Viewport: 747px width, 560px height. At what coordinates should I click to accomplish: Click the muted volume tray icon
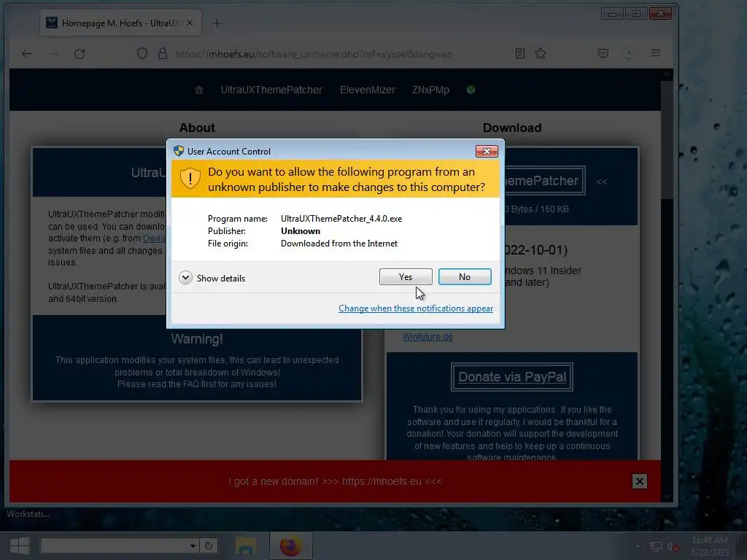[673, 547]
